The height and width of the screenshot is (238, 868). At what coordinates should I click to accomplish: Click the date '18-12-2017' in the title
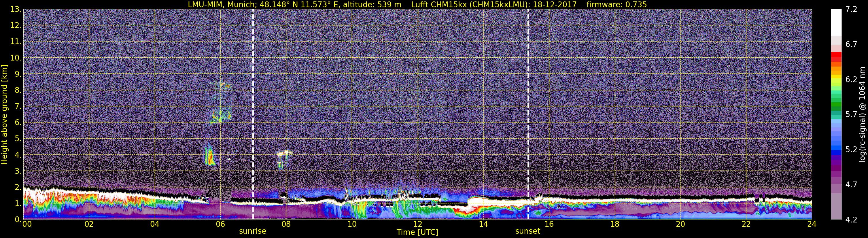(x=555, y=4)
